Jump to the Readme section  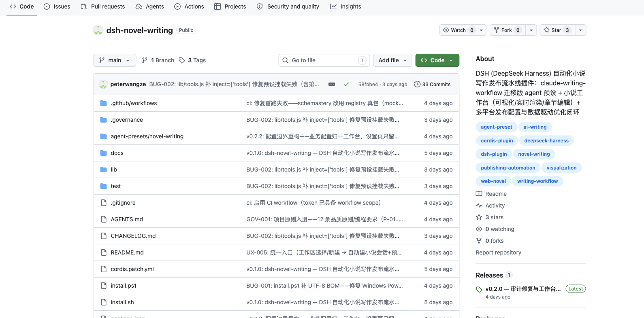click(491, 194)
